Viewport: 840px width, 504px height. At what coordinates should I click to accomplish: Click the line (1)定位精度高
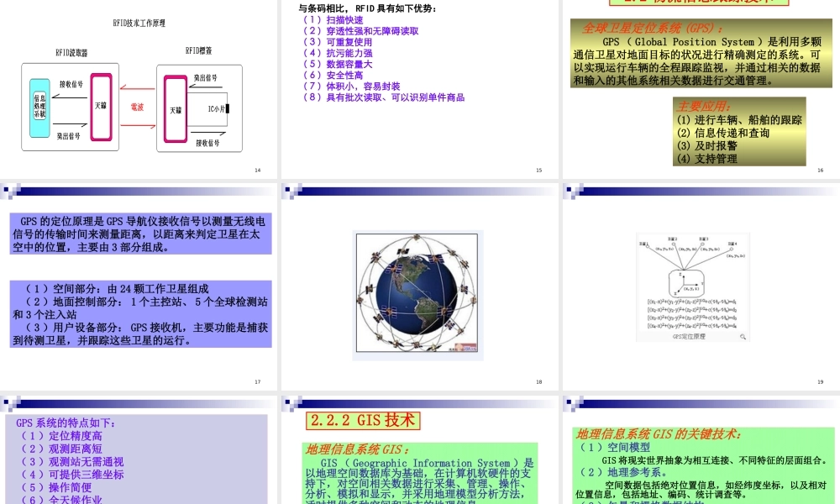(61, 436)
